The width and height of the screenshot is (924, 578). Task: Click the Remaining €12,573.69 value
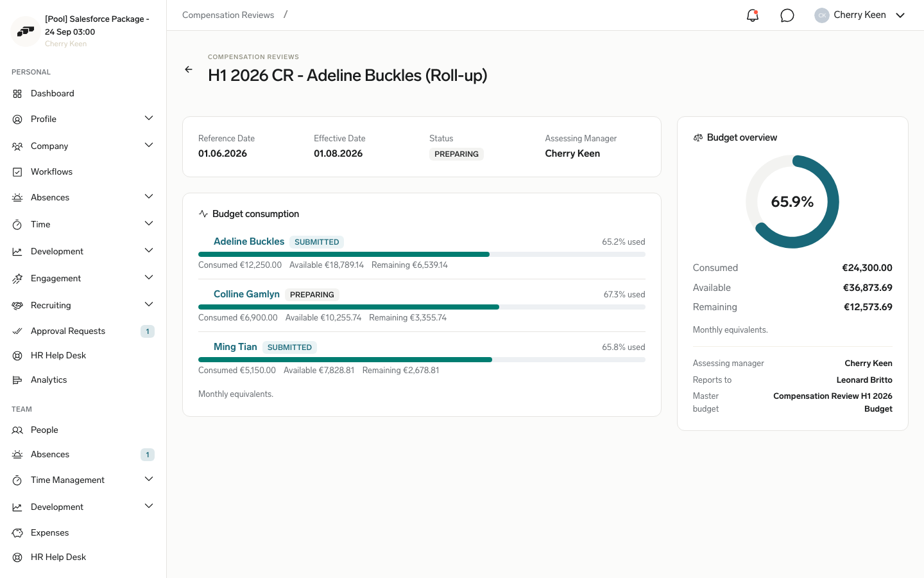coord(868,307)
